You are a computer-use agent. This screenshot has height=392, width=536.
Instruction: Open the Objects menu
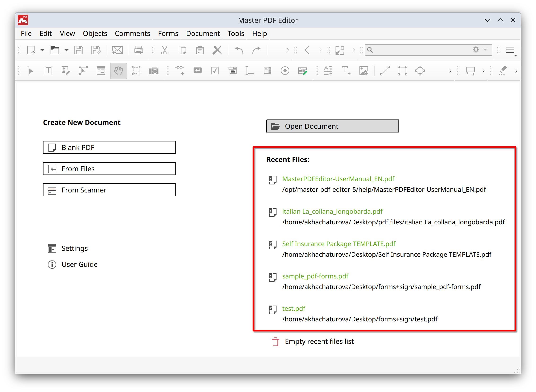pos(95,34)
